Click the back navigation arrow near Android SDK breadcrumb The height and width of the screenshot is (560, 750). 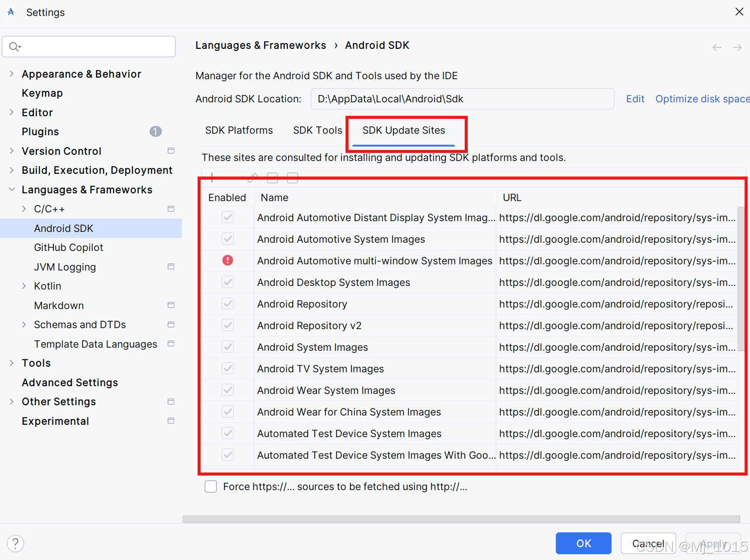(717, 47)
